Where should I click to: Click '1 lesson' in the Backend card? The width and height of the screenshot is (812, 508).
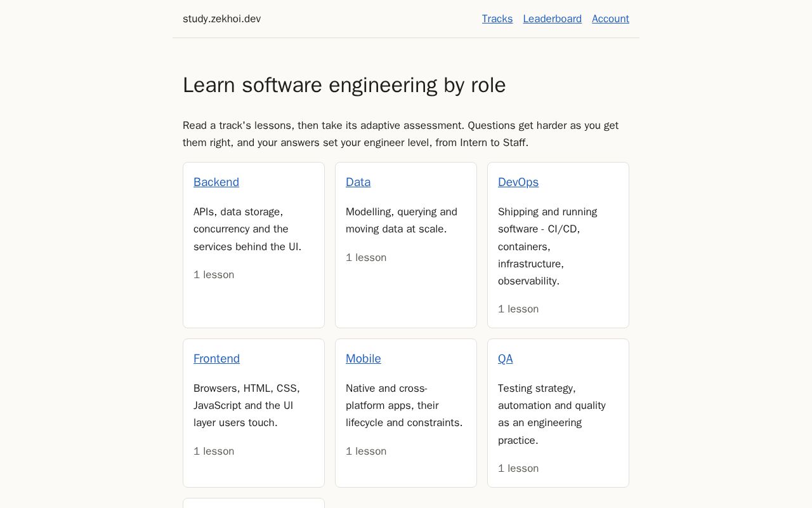(x=214, y=275)
